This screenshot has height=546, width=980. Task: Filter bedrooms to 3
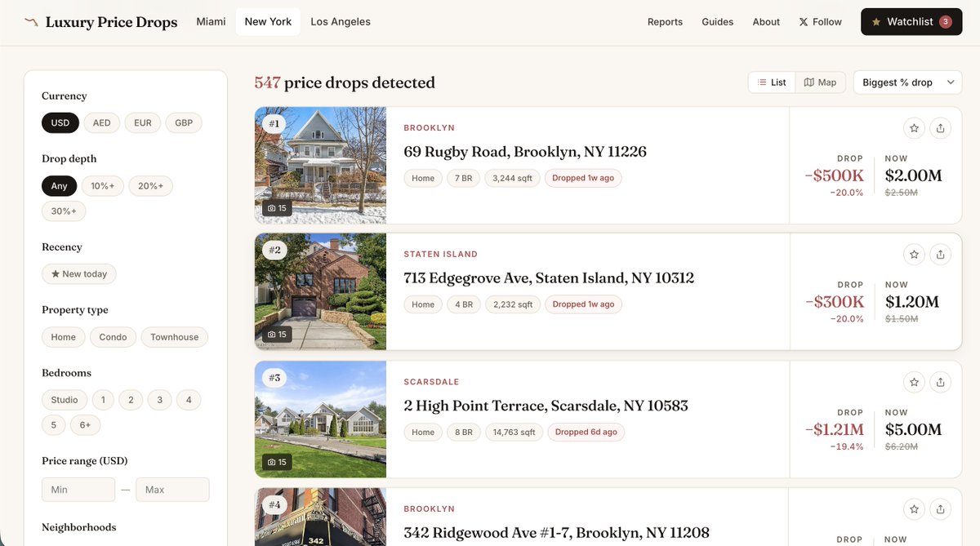160,400
